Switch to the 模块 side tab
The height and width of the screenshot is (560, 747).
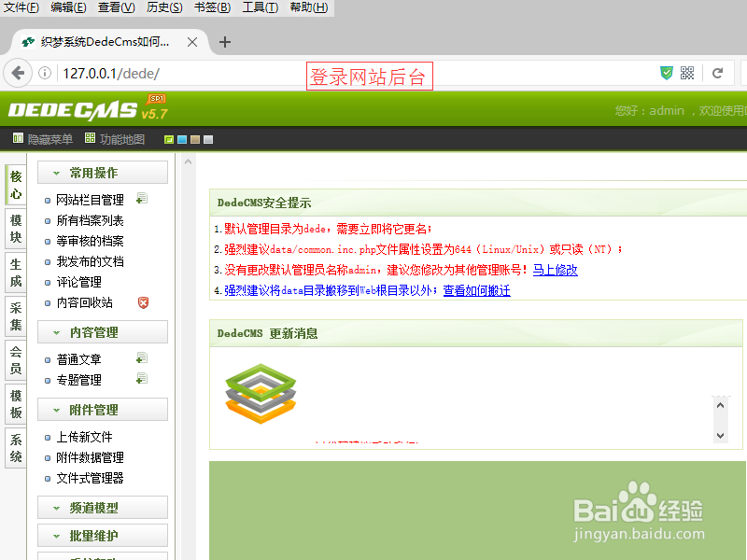tap(16, 229)
